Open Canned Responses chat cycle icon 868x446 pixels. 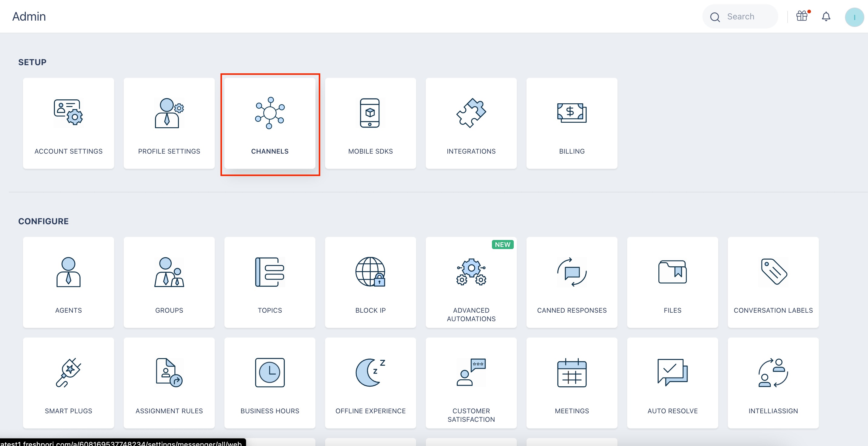pos(572,272)
